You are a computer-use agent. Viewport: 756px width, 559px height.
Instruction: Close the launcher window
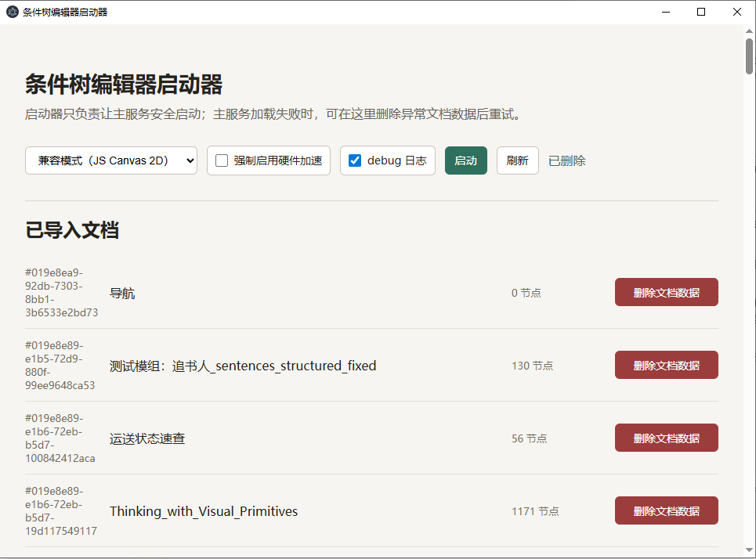pyautogui.click(x=737, y=12)
